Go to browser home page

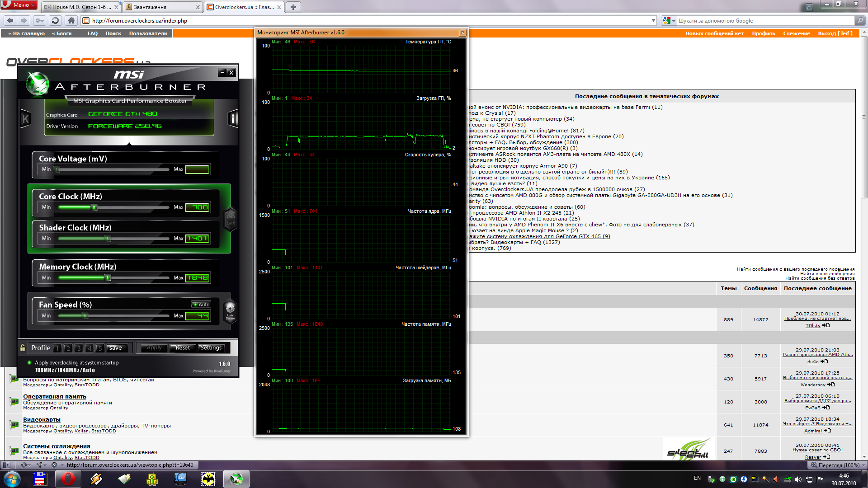71,20
